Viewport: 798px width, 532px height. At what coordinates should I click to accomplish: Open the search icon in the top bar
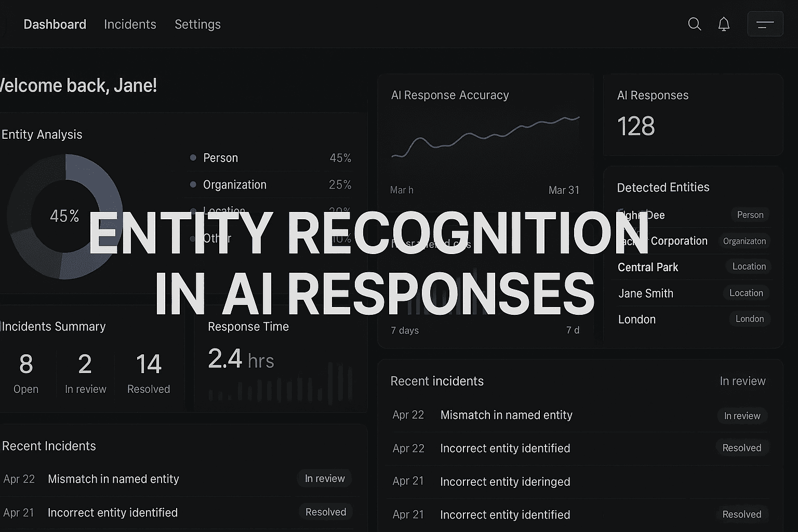[694, 24]
